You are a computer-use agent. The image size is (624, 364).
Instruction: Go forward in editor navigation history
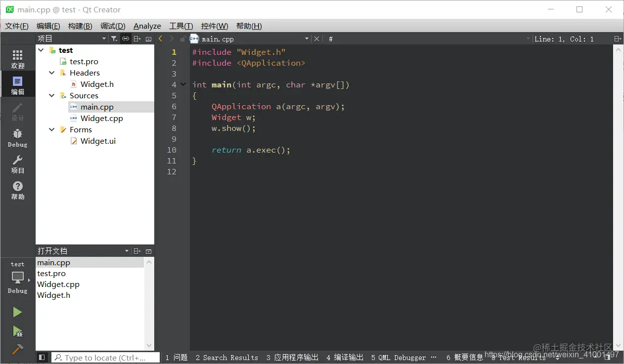pos(171,39)
